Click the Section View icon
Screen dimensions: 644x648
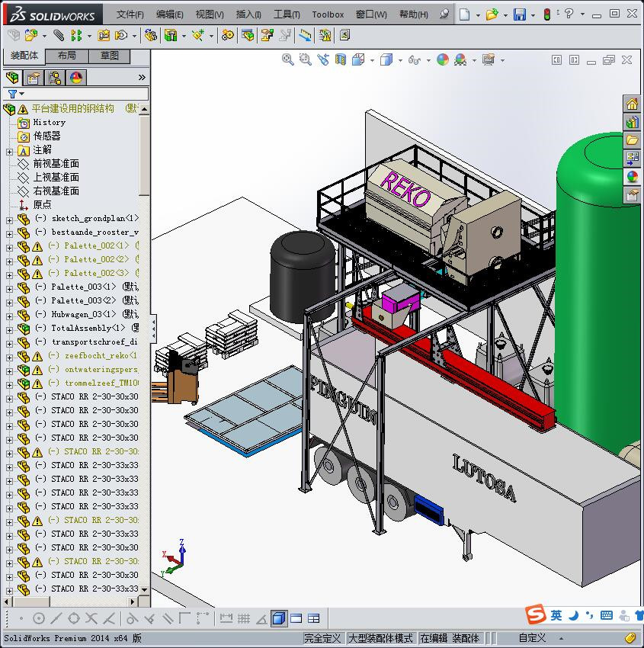coord(341,60)
